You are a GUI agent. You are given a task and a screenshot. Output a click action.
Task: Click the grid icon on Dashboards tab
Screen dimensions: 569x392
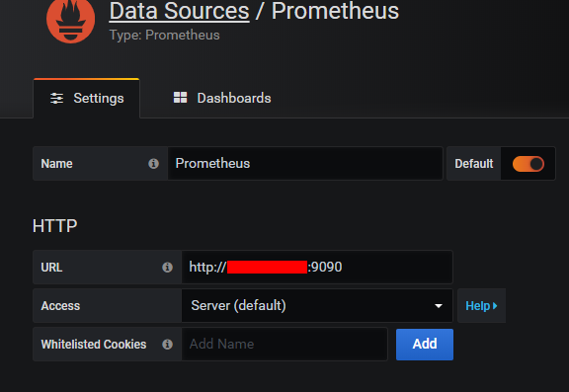coord(180,98)
